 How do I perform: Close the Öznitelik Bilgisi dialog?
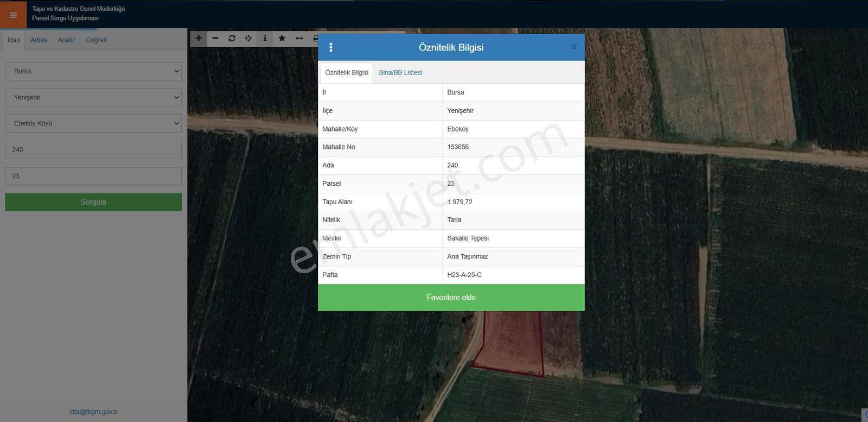(573, 47)
